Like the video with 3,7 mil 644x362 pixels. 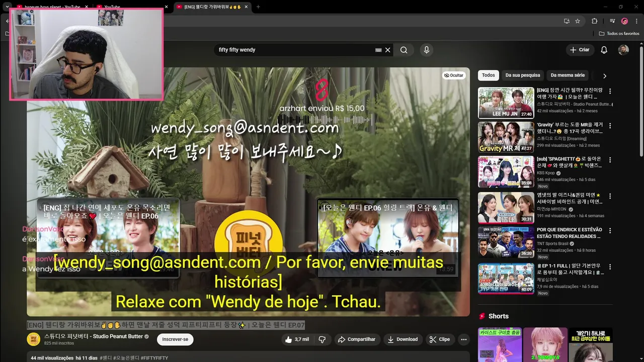(297, 339)
